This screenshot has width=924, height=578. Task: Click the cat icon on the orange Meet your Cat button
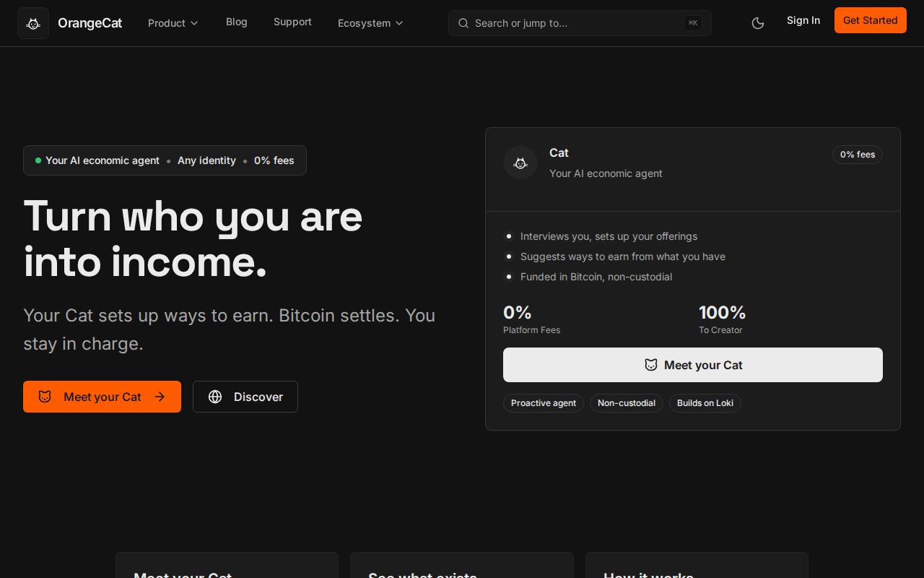click(45, 397)
